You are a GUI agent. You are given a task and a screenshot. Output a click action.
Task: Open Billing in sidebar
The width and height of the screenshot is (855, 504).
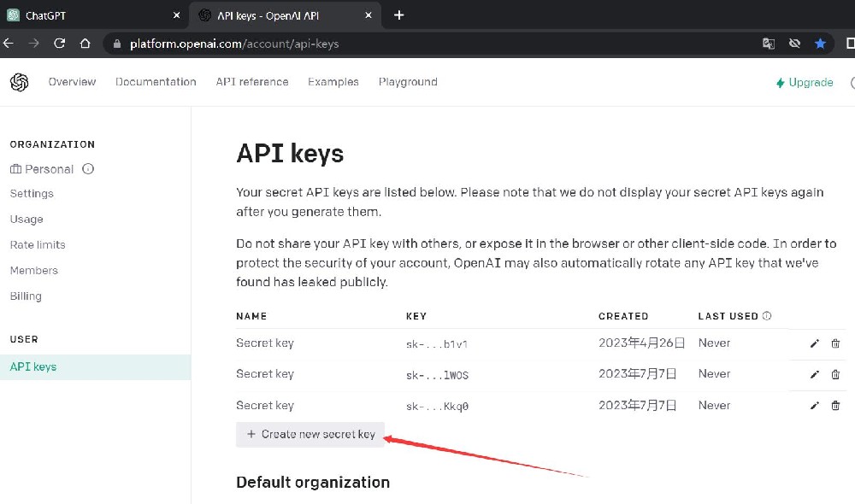tap(26, 296)
